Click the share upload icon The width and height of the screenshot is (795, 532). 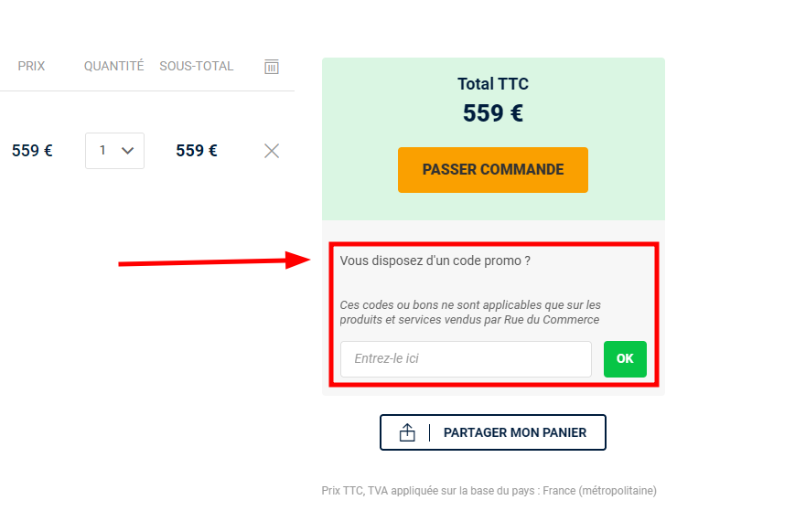pos(408,432)
